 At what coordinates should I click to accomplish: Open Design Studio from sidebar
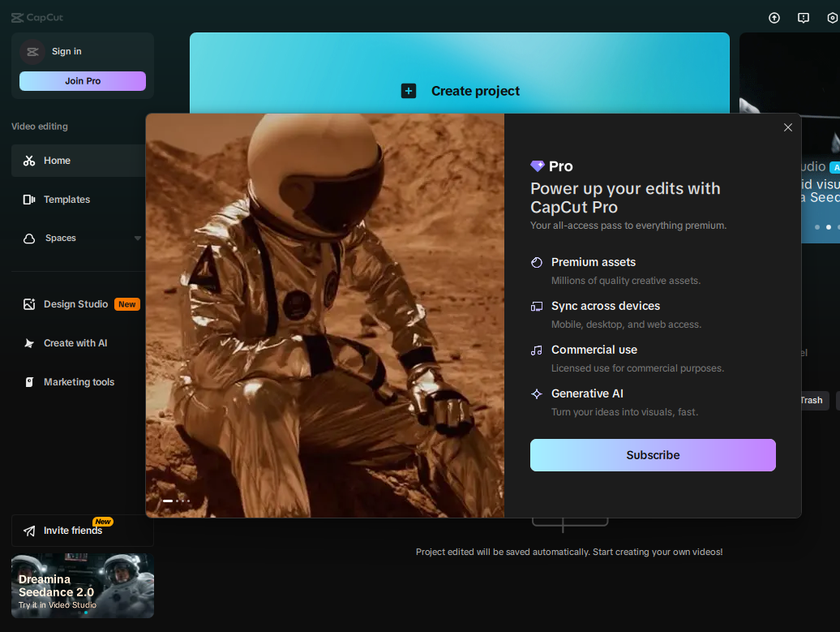(x=75, y=304)
